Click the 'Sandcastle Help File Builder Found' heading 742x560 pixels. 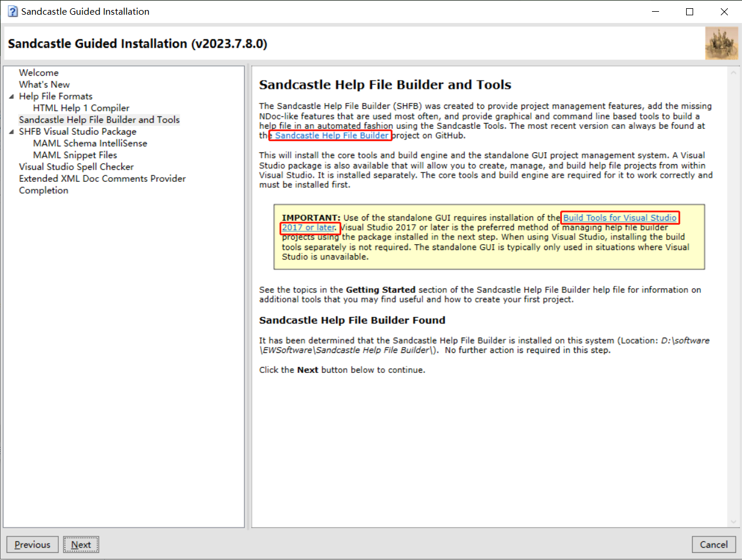[x=352, y=321]
